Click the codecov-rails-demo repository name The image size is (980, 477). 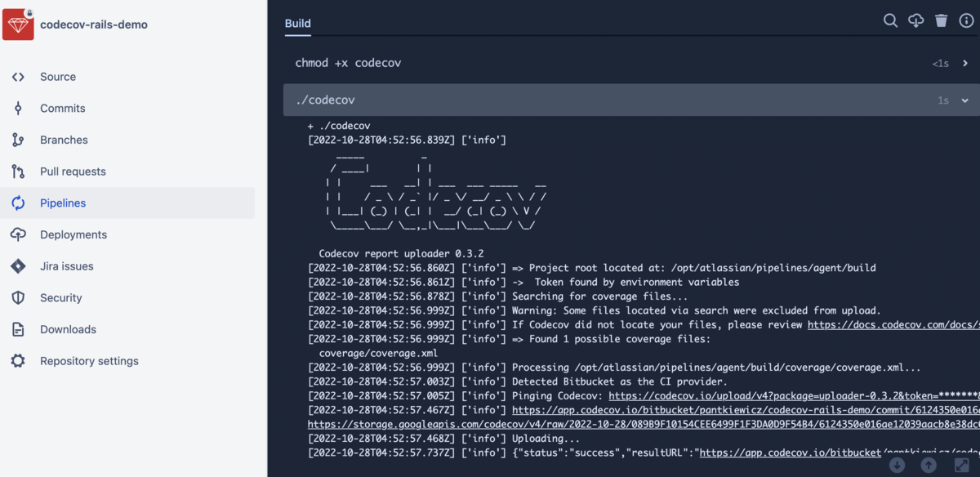click(x=94, y=25)
